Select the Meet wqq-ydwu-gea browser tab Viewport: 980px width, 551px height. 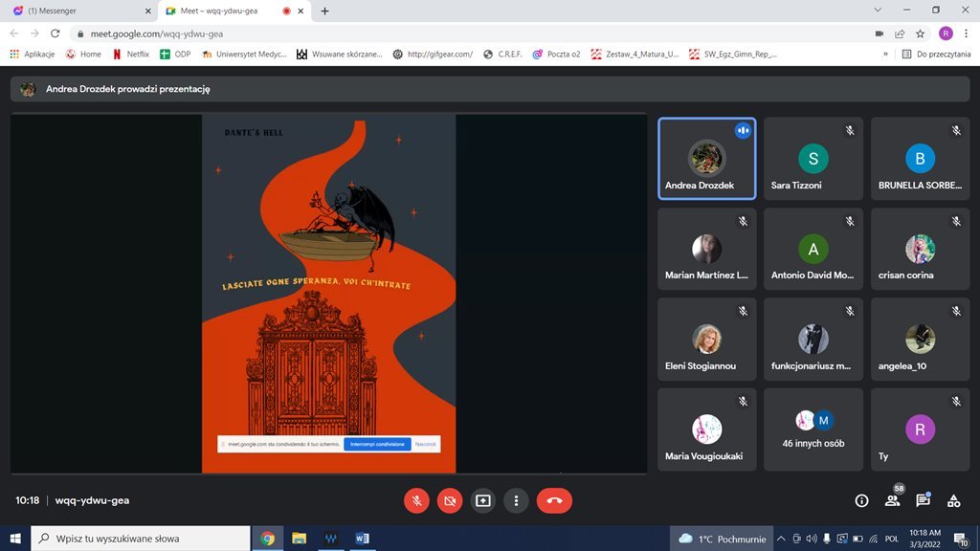tap(234, 11)
